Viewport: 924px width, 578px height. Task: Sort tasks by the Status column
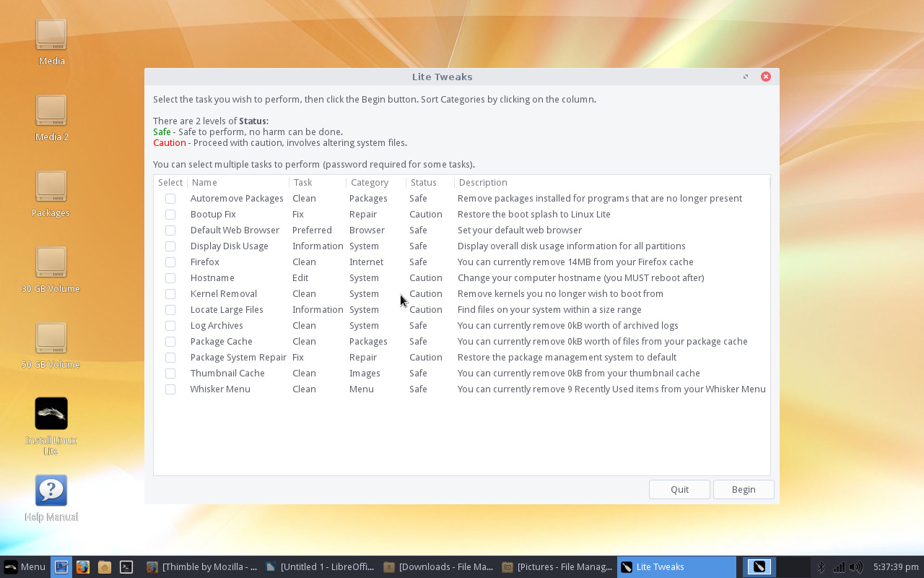tap(423, 182)
